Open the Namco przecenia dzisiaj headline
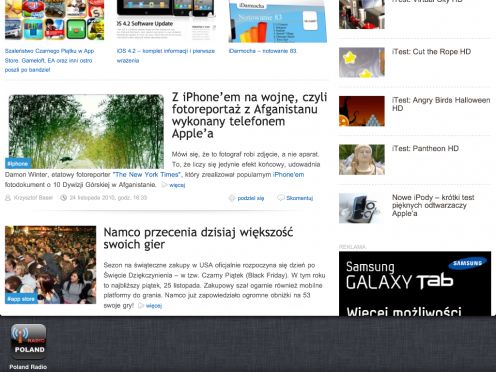Image resolution: width=496 pixels, height=372 pixels. tap(198, 238)
